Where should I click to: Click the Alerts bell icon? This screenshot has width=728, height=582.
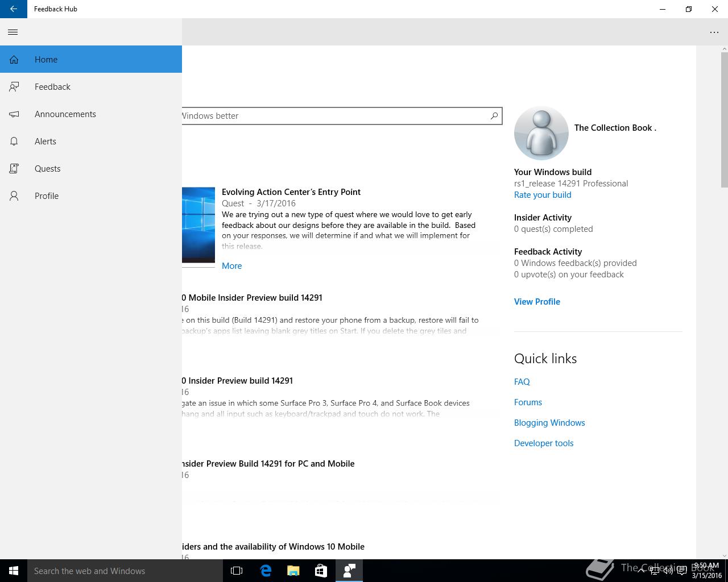[14, 142]
